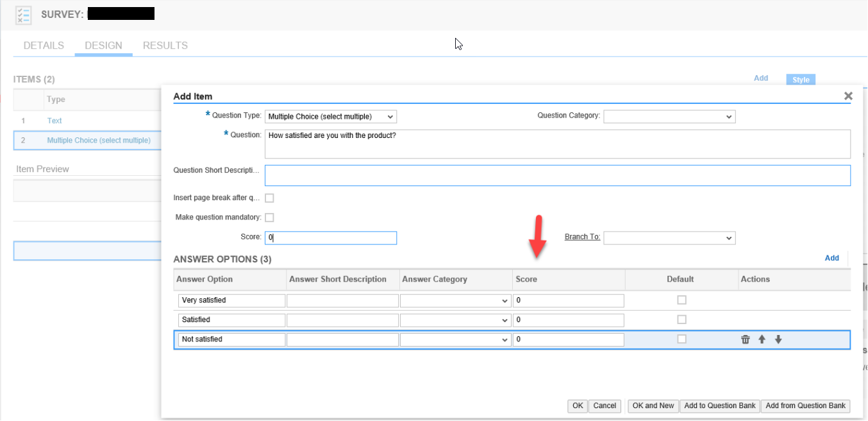This screenshot has height=421, width=868.
Task: Mark Satisfied as the default answer
Action: [681, 320]
